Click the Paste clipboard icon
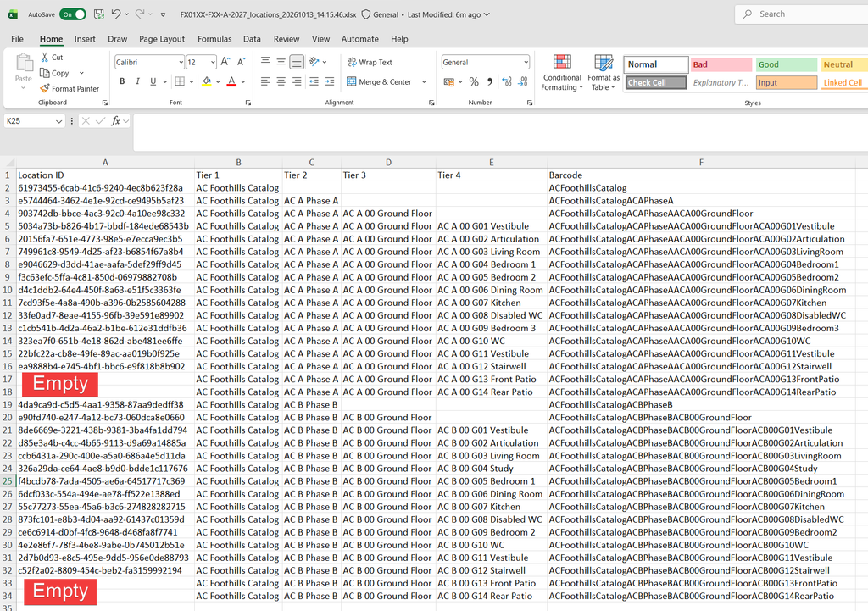 24,64
